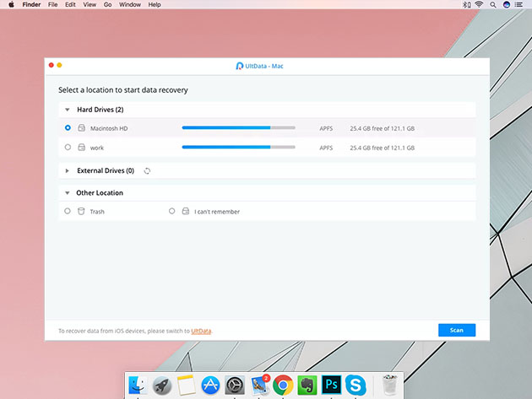
Task: Collapse the Hard Drives section
Action: (68, 110)
